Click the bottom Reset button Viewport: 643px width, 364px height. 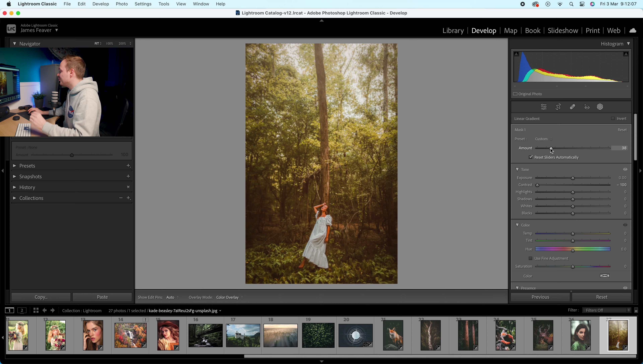tap(601, 297)
